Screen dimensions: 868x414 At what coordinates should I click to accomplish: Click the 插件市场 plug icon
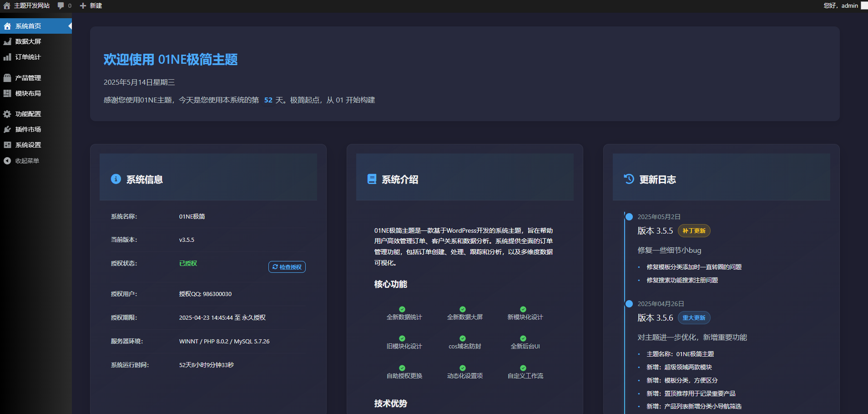pyautogui.click(x=7, y=129)
